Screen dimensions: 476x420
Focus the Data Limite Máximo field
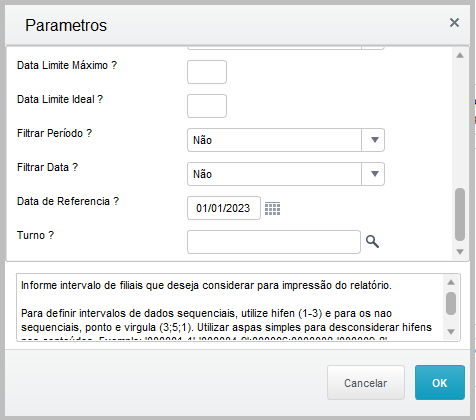[207, 72]
